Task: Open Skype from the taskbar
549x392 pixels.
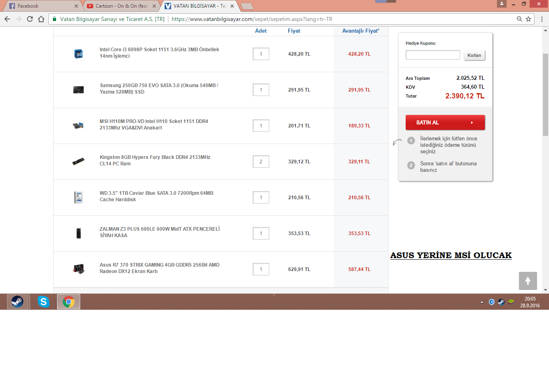Action: pos(44,302)
